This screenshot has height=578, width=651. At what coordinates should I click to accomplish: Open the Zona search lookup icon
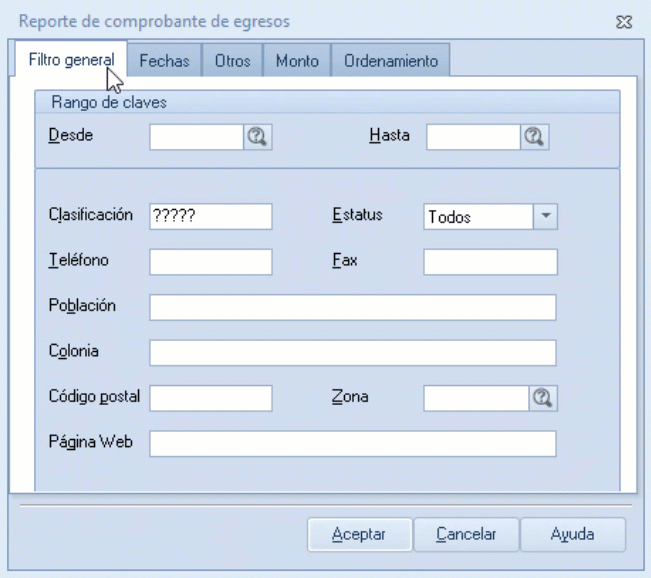543,398
